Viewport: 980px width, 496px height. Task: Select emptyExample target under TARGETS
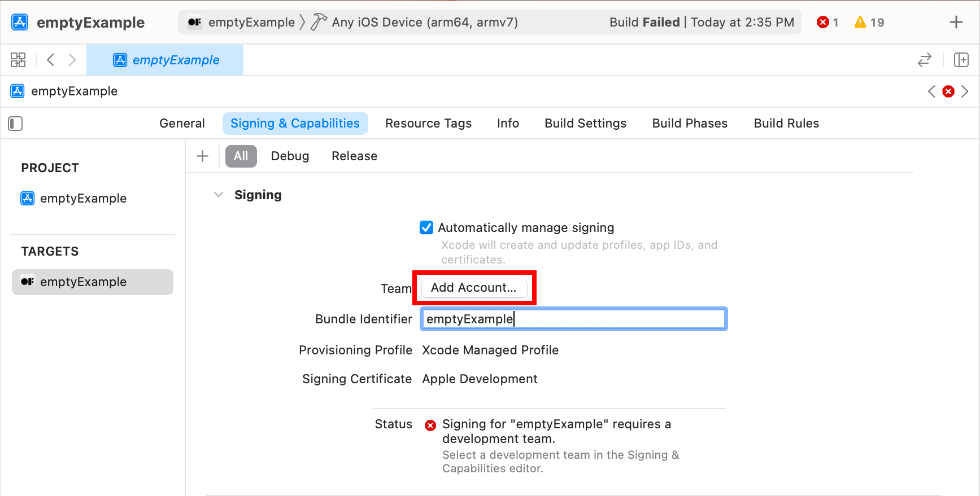pyautogui.click(x=93, y=282)
